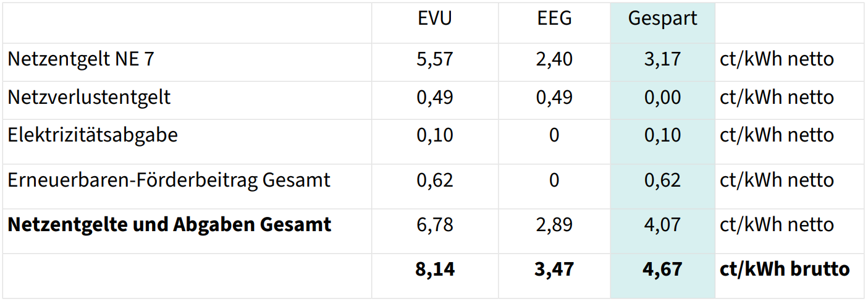Click the EVU value 5,57
The image size is (868, 301).
pyautogui.click(x=435, y=59)
